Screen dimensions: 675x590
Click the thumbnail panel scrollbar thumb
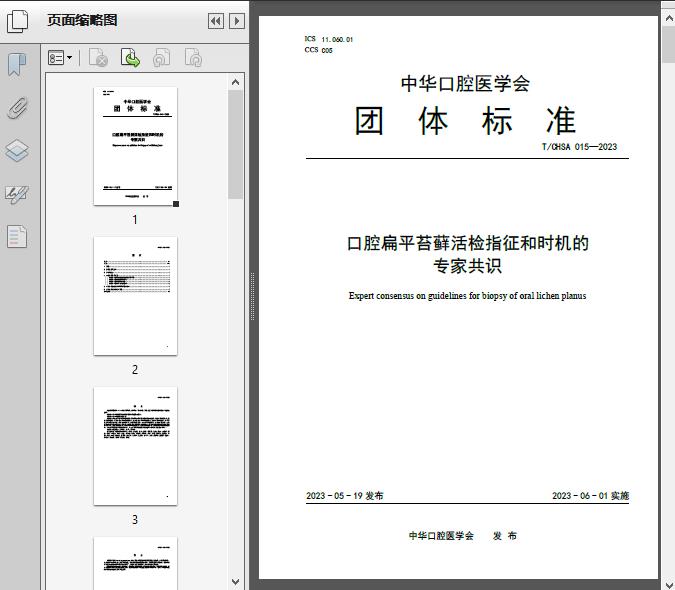click(235, 145)
